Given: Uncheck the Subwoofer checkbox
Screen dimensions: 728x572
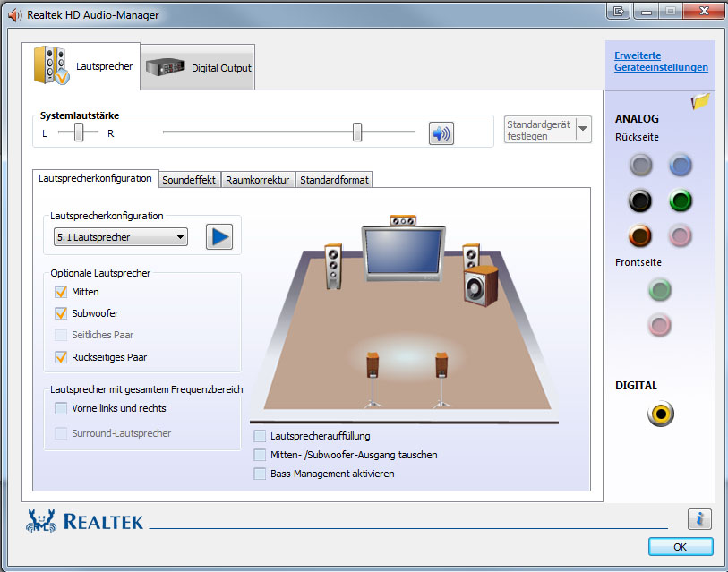Looking at the screenshot, I should click(61, 313).
